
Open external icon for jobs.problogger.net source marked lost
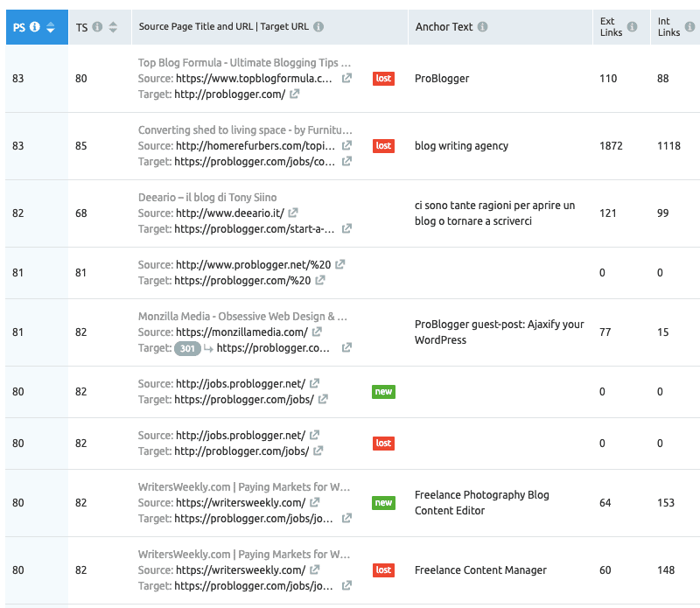[x=314, y=435]
